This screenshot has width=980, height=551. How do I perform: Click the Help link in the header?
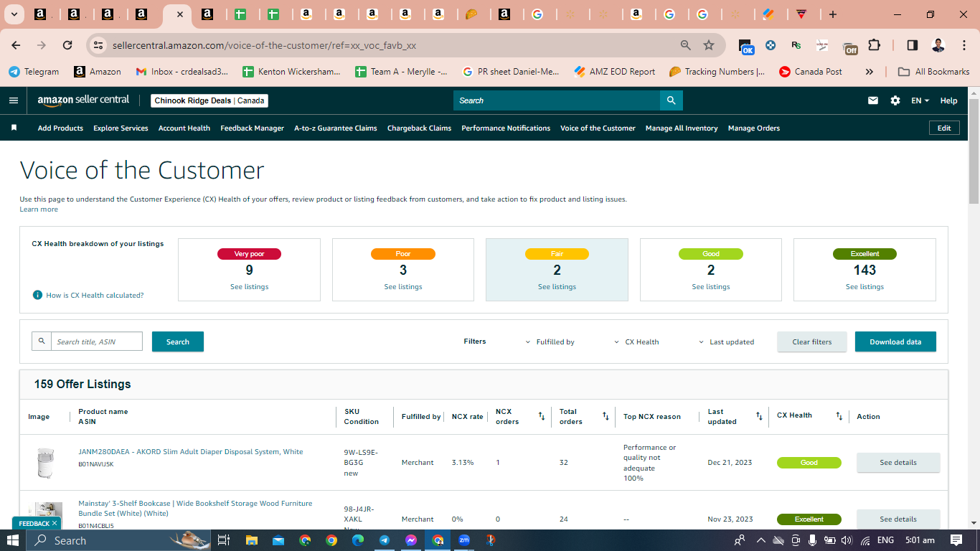948,100
